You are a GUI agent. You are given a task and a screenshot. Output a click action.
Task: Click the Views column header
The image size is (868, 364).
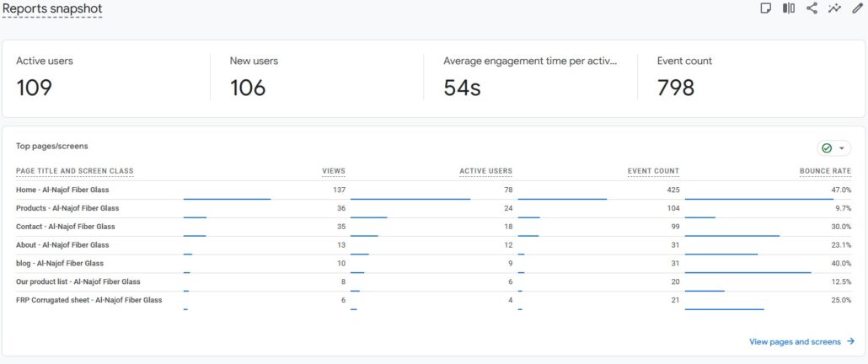(334, 171)
